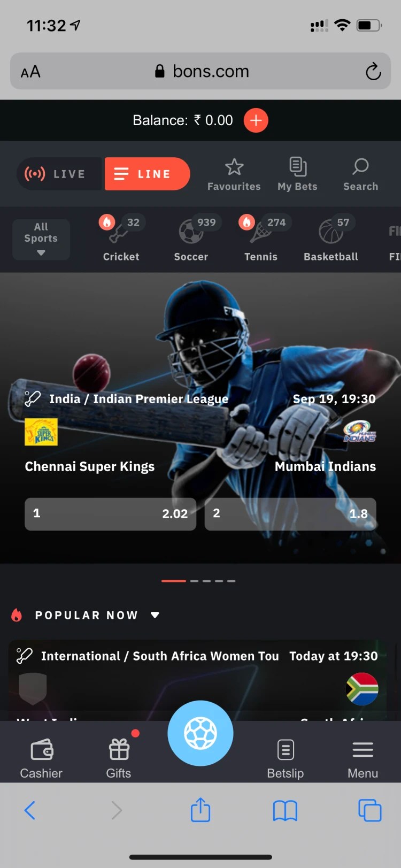Switch to LINE mode toggle
The image size is (401, 868).
(x=147, y=174)
